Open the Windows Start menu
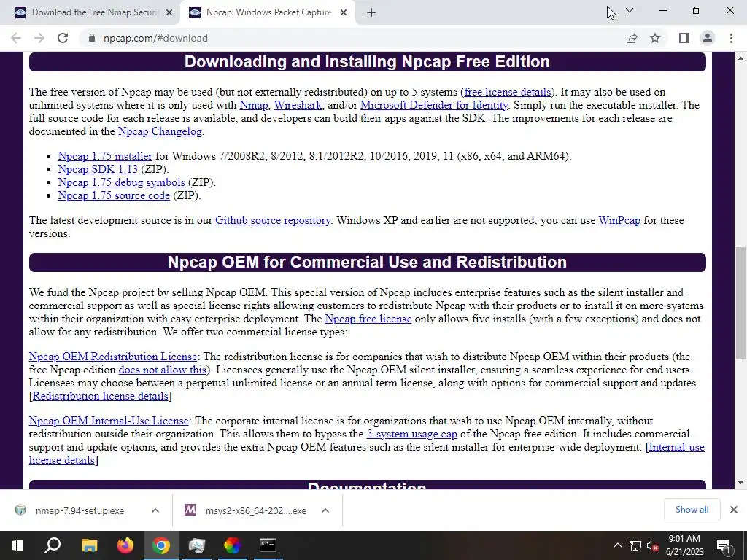Viewport: 747px width, 560px height. click(18, 545)
